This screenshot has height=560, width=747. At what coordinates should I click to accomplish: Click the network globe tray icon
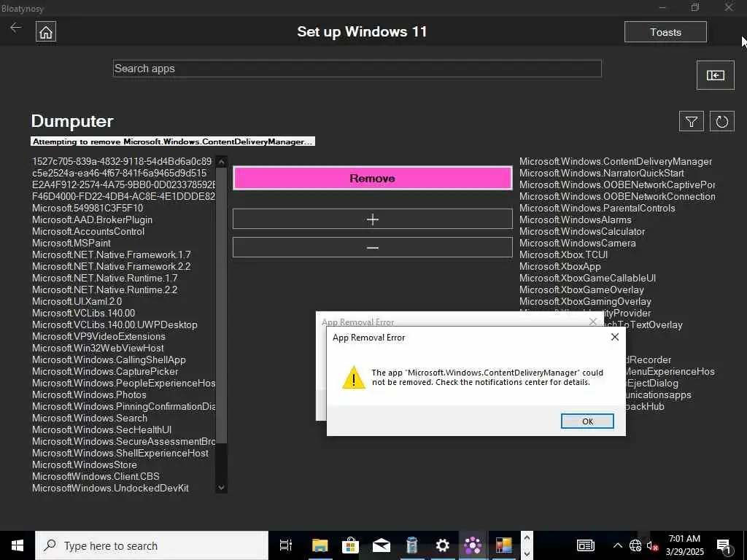(x=635, y=545)
